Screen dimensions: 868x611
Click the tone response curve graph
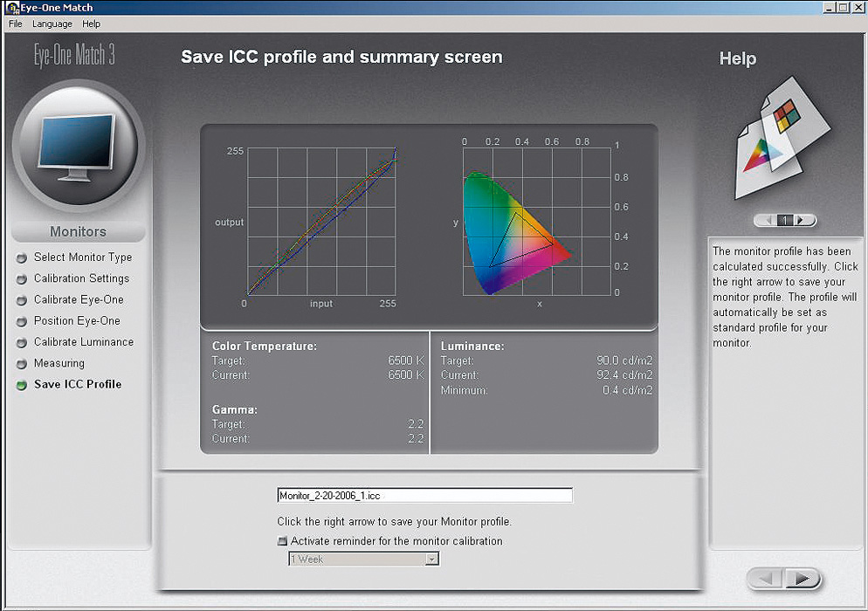click(321, 221)
